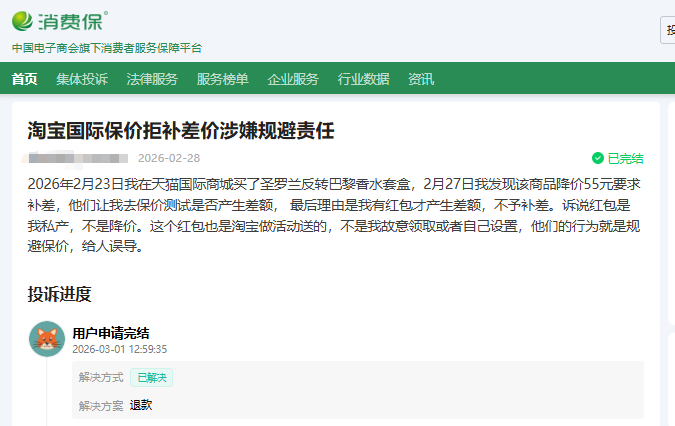Go to the 集体投诉 menu item

pos(82,79)
